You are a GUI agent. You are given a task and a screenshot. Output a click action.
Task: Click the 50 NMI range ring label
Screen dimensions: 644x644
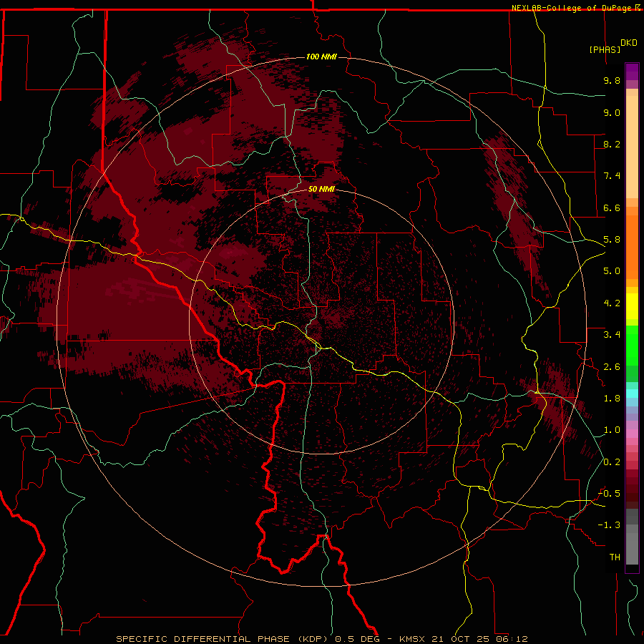[x=321, y=189]
